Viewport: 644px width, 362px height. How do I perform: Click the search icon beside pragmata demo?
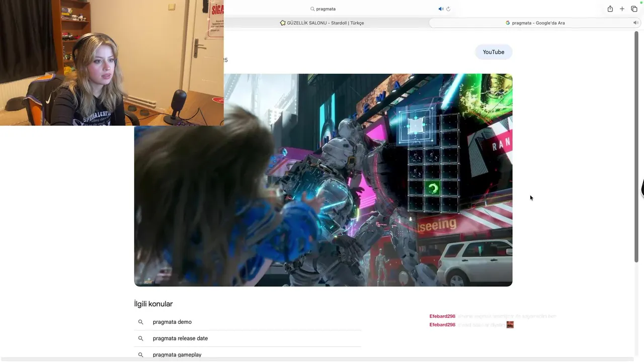pos(141,322)
